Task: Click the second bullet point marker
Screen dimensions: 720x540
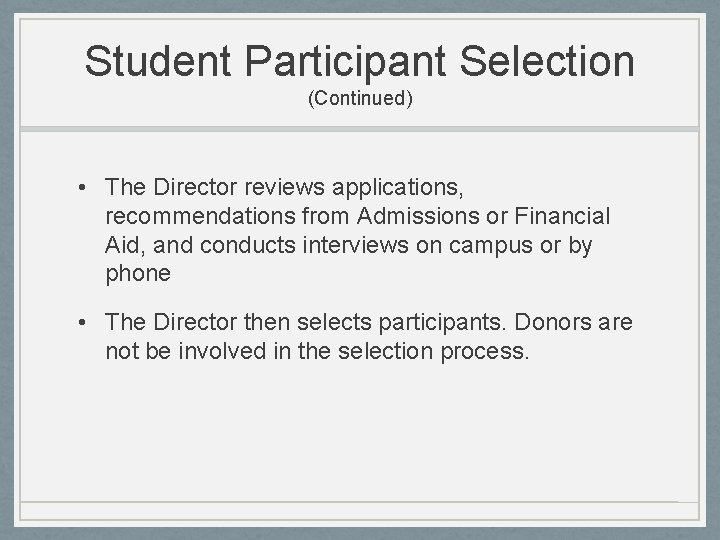Action: click(x=90, y=322)
